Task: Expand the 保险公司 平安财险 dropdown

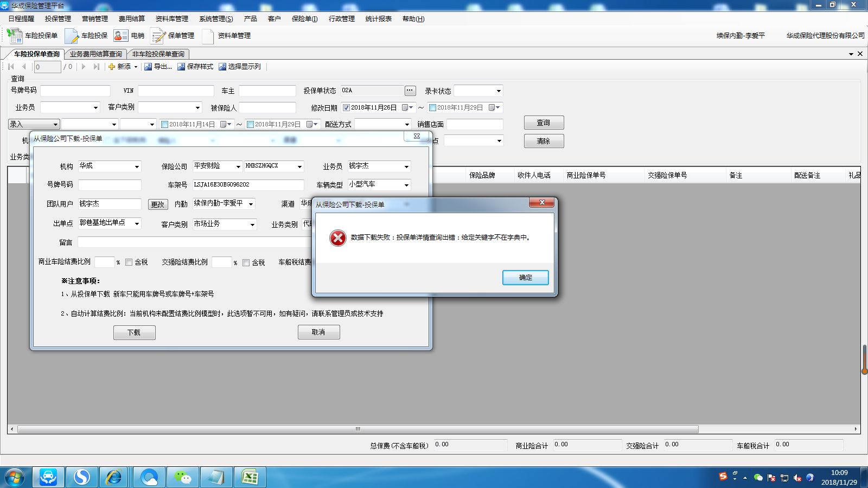Action: [238, 166]
